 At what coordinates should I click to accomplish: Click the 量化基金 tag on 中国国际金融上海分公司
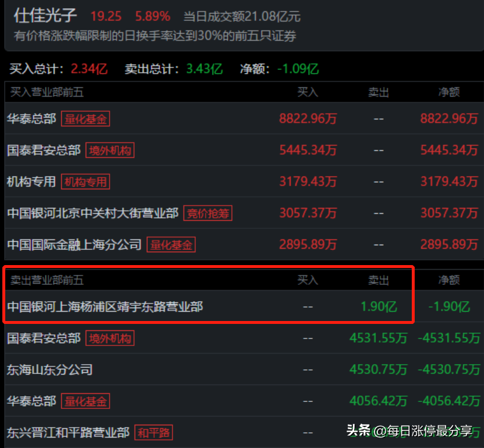(x=171, y=245)
